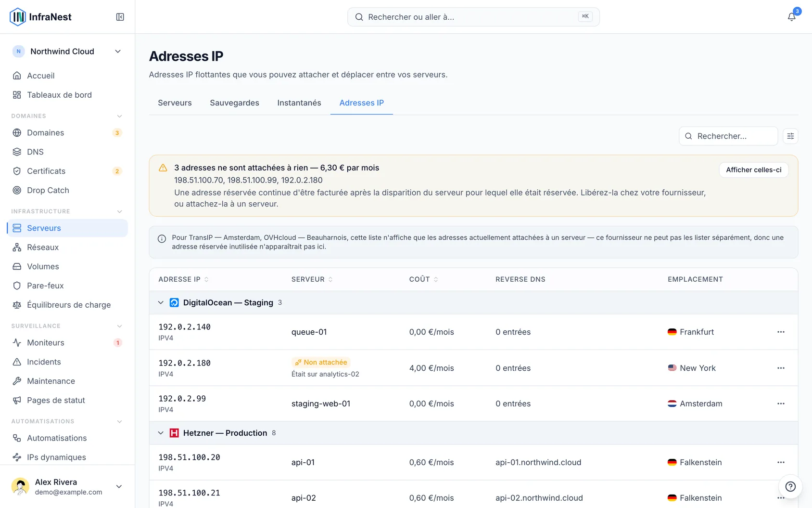Open row actions for 192.0.2.99

click(781, 404)
